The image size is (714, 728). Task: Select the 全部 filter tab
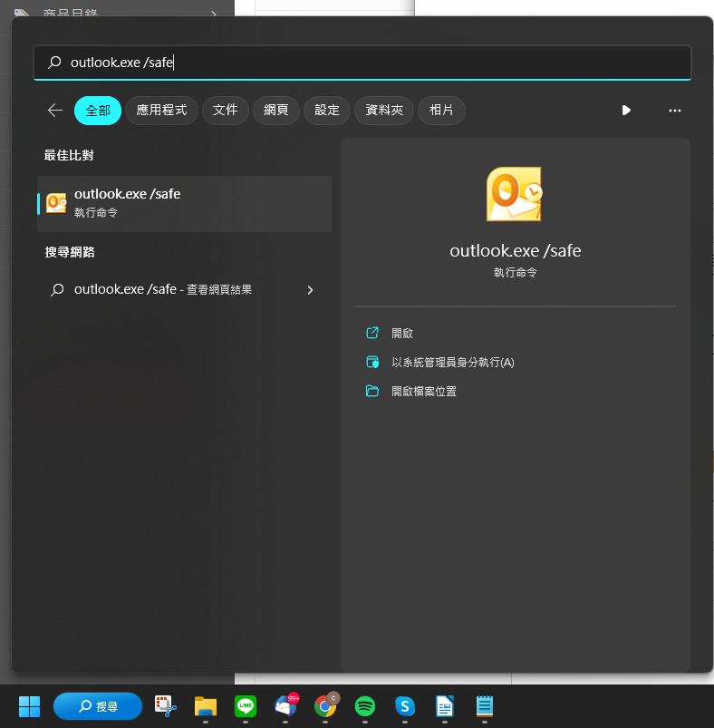98,110
